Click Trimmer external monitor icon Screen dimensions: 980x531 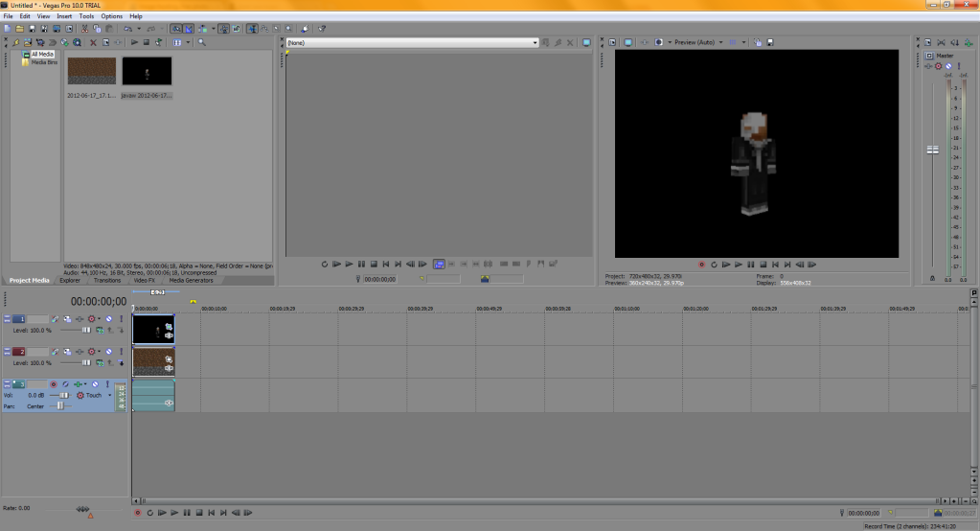(x=586, y=42)
